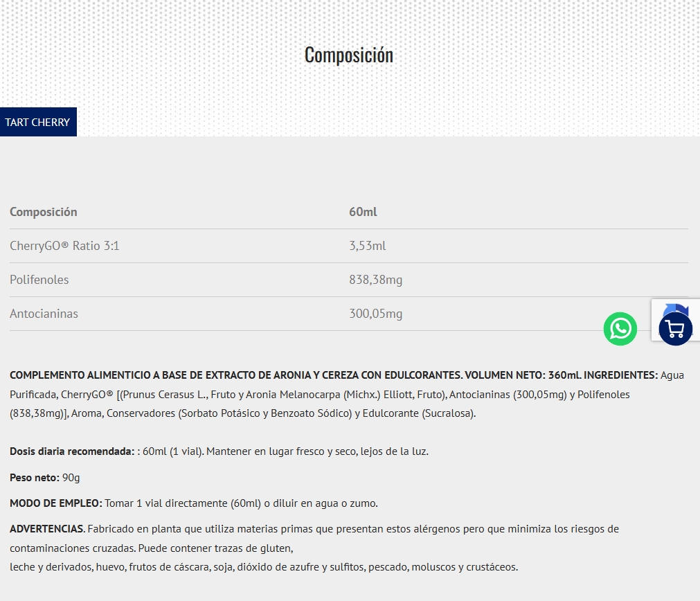Click the INGREDIENTES: bold label
The width and height of the screenshot is (700, 601).
620,375
